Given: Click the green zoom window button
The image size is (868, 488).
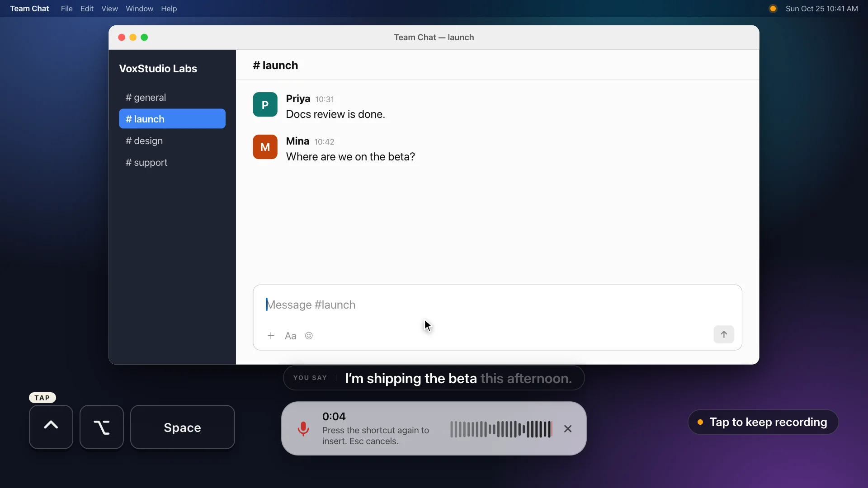Looking at the screenshot, I should (x=144, y=38).
